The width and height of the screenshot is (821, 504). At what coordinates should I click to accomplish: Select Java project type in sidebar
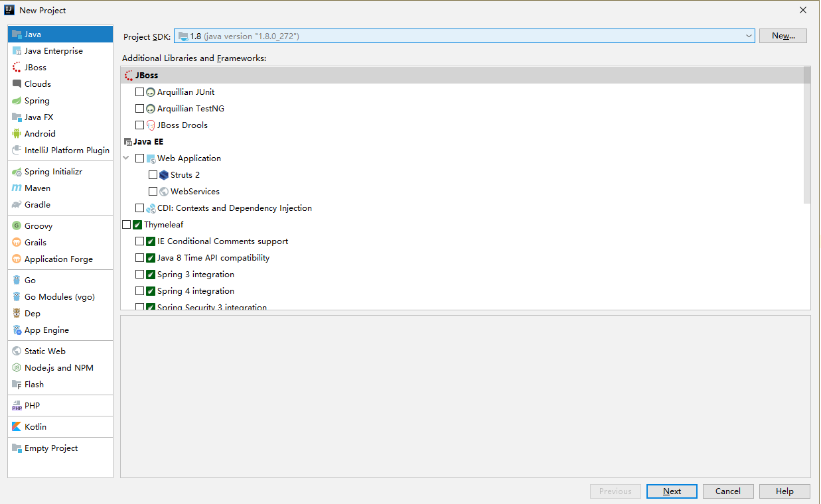pyautogui.click(x=60, y=34)
